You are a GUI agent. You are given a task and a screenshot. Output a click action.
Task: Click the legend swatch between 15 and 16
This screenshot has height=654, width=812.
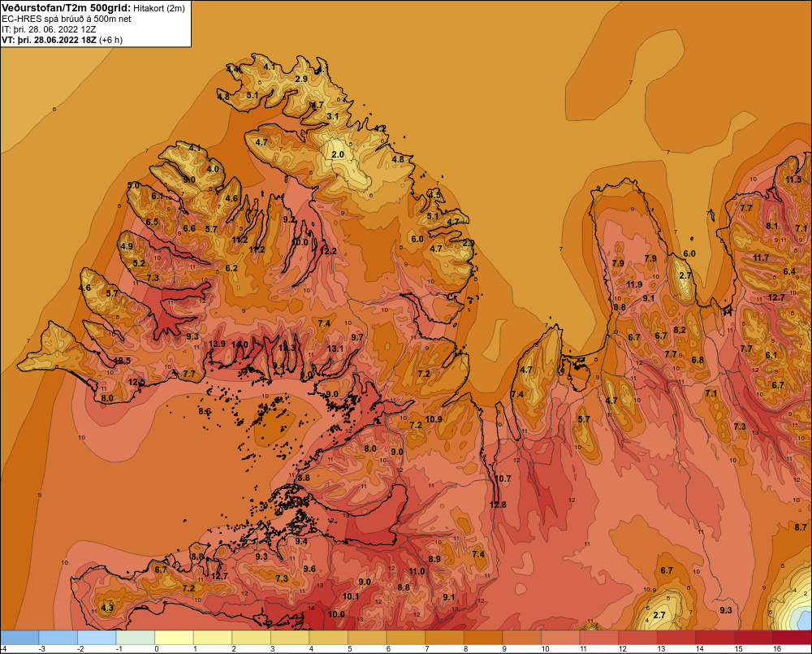(x=754, y=638)
